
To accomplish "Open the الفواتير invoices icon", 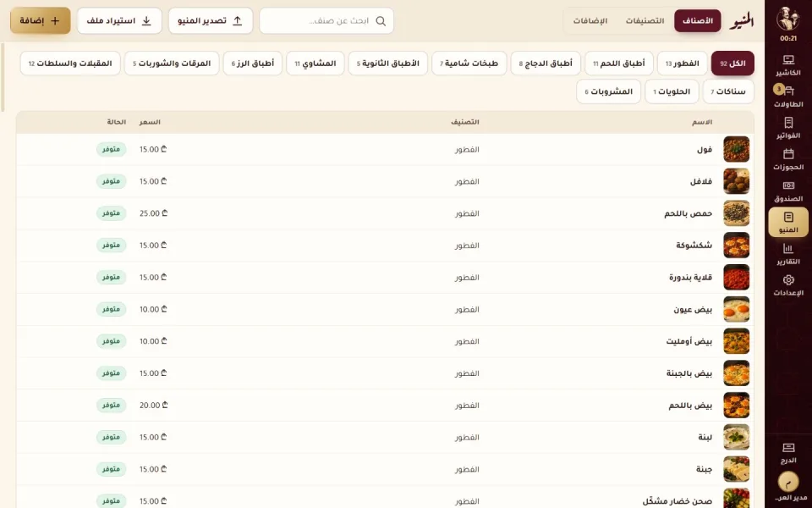I will click(x=788, y=128).
